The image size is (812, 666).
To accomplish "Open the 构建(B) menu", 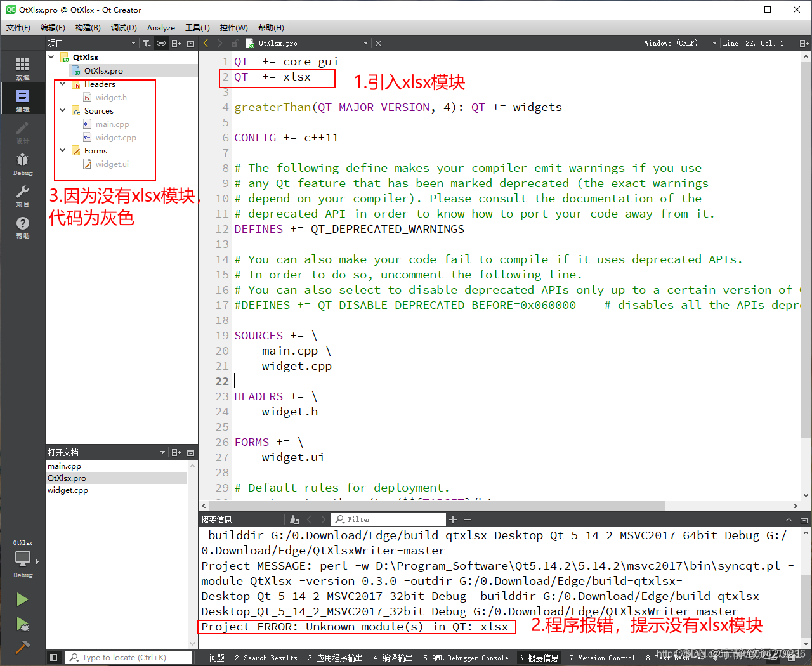I will coord(88,27).
